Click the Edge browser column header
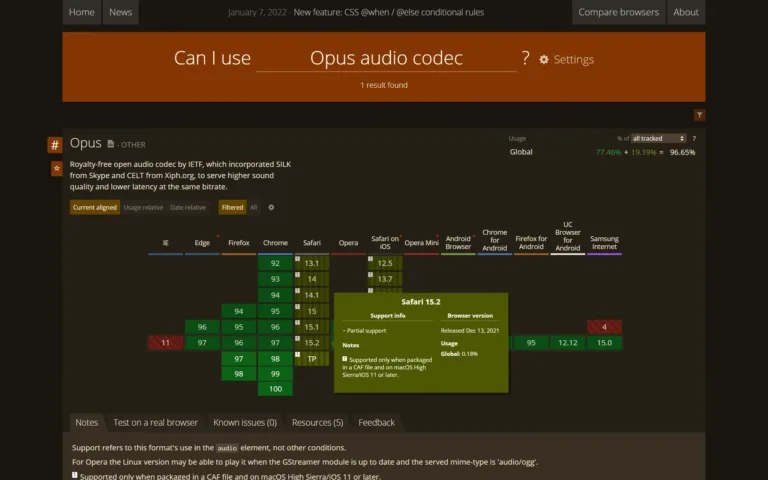Image resolution: width=768 pixels, height=480 pixels. pos(202,243)
